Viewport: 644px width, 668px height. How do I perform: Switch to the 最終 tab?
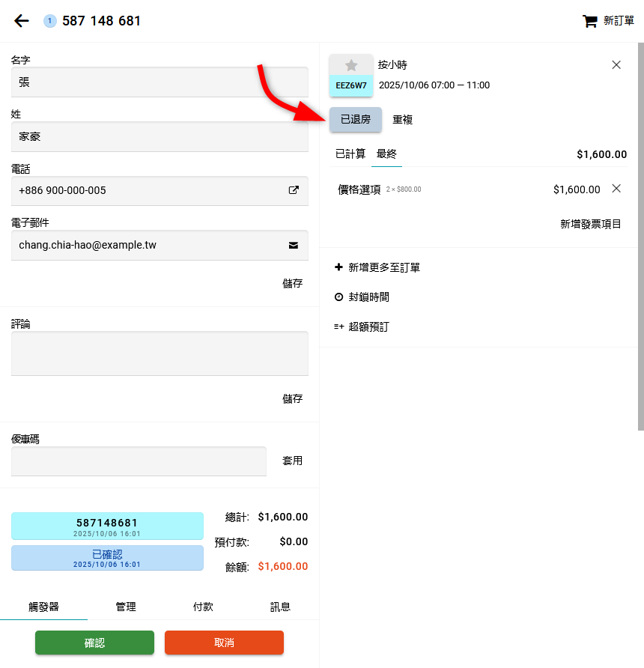(386, 154)
